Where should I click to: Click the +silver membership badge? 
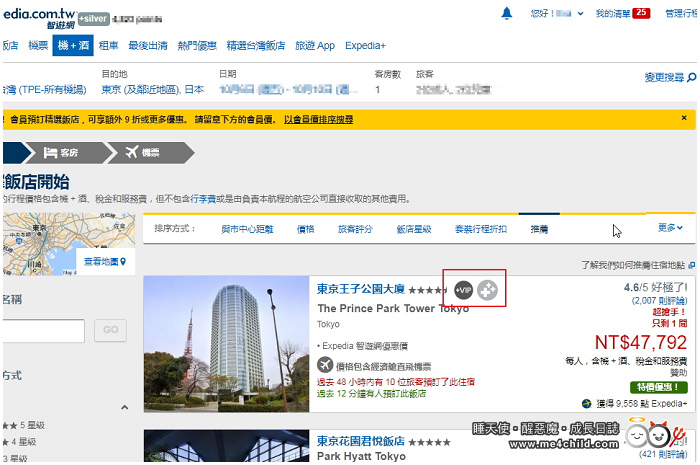tap(93, 19)
